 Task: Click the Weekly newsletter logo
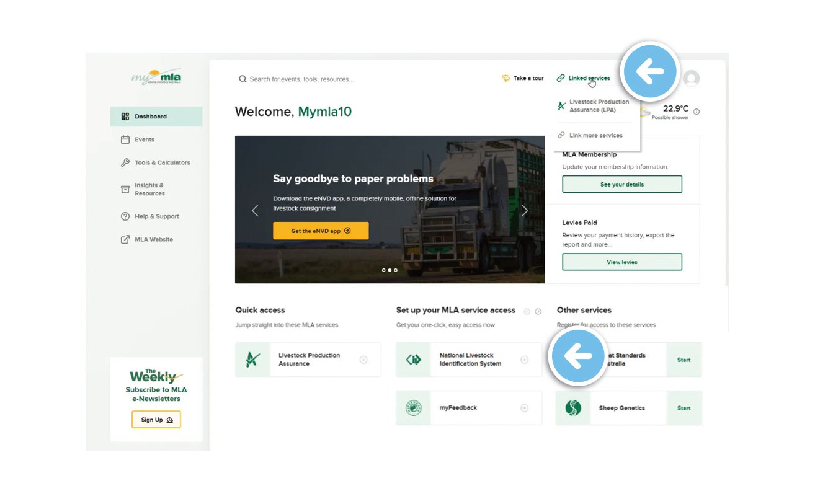pyautogui.click(x=156, y=376)
